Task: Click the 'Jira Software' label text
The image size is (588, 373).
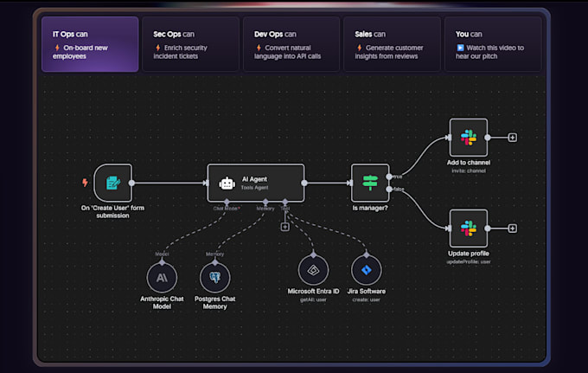Action: tap(367, 291)
